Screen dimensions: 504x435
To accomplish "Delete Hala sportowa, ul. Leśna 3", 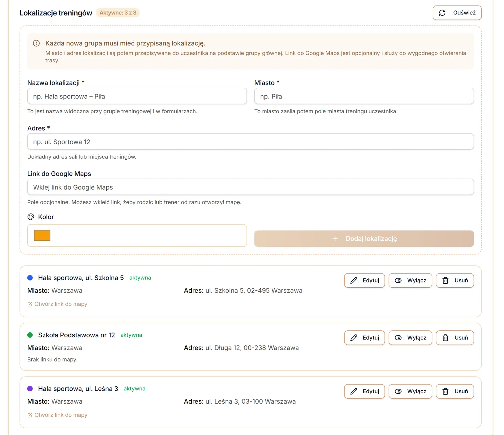I will click(455, 391).
